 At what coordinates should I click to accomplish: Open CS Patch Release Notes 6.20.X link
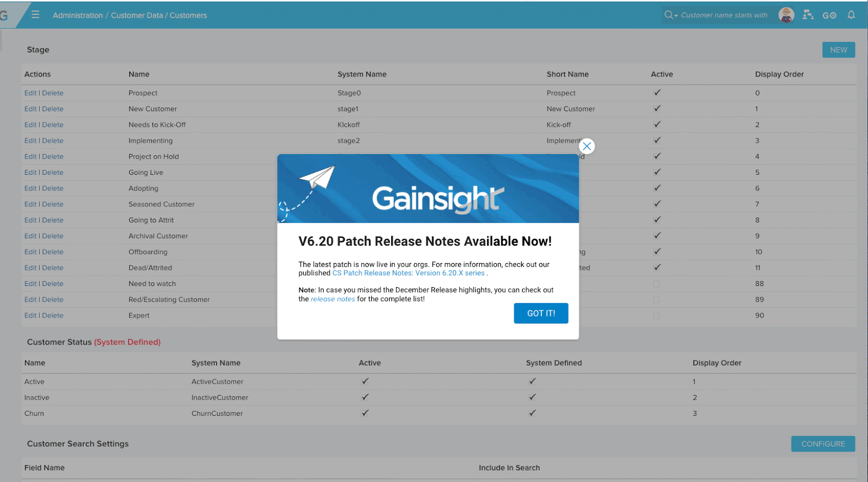pyautogui.click(x=408, y=273)
